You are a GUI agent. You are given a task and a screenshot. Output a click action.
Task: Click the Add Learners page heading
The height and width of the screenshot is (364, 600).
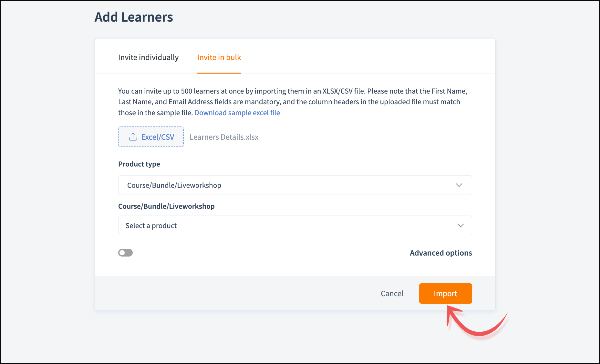tap(134, 17)
